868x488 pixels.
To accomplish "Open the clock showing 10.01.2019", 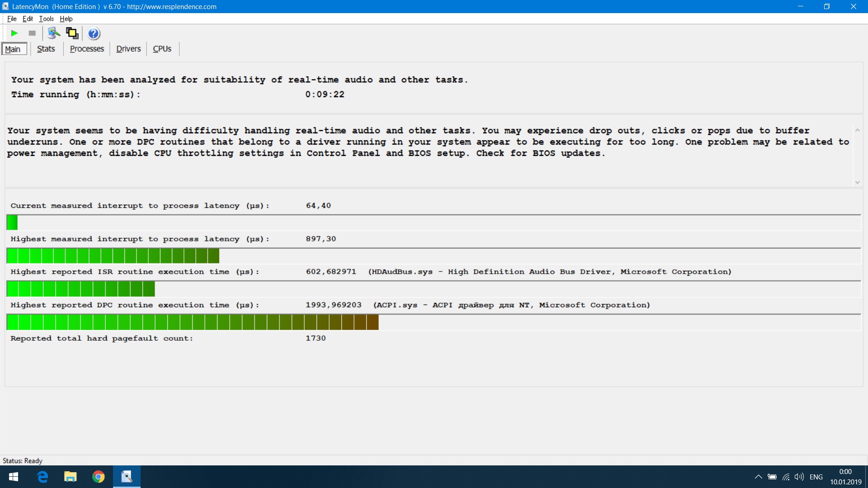I will (845, 477).
